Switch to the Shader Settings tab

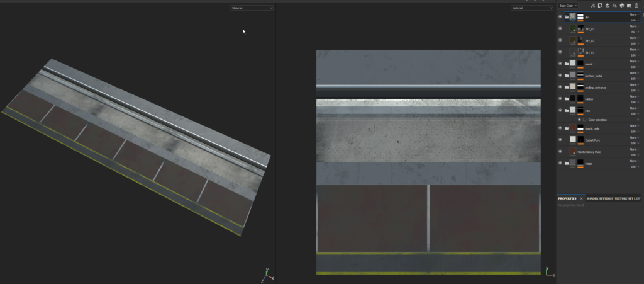click(599, 198)
